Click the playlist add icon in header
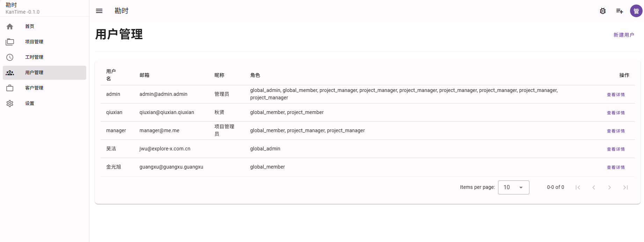Viewport: 644px width, 242px height. [620, 11]
